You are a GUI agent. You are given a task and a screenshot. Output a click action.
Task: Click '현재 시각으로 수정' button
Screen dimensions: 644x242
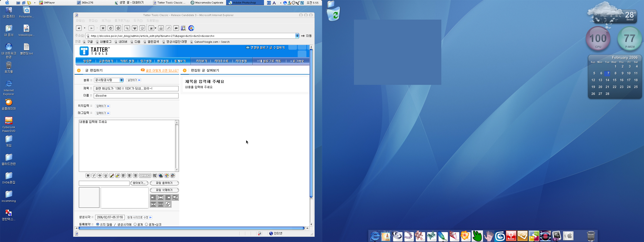(x=139, y=218)
